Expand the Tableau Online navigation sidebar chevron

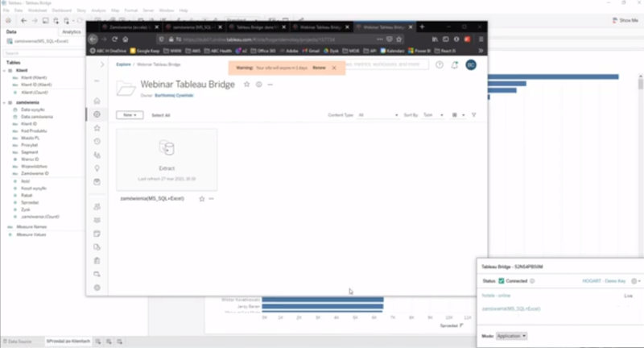[x=102, y=64]
